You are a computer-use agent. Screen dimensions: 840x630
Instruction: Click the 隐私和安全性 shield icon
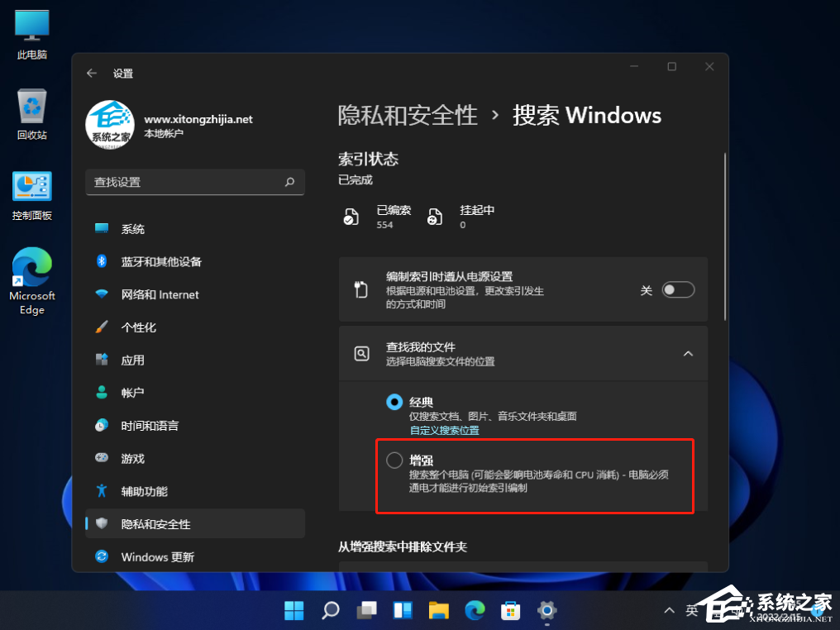102,523
